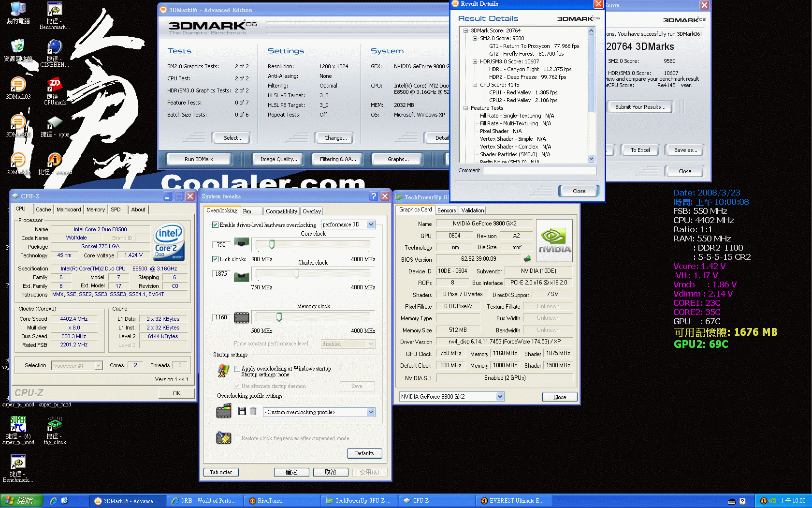Click the NVIDIA logo in GPU-Z
Screen dimensions: 812x508
point(554,240)
